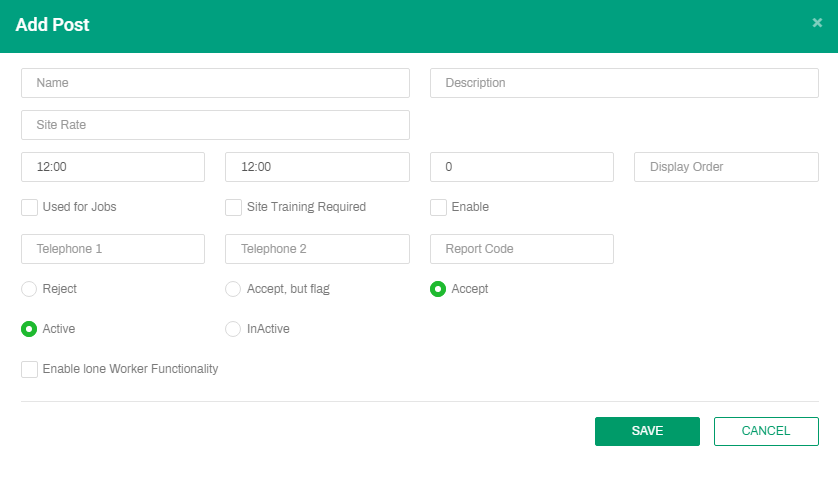Select the numeric field showing 0

click(521, 167)
